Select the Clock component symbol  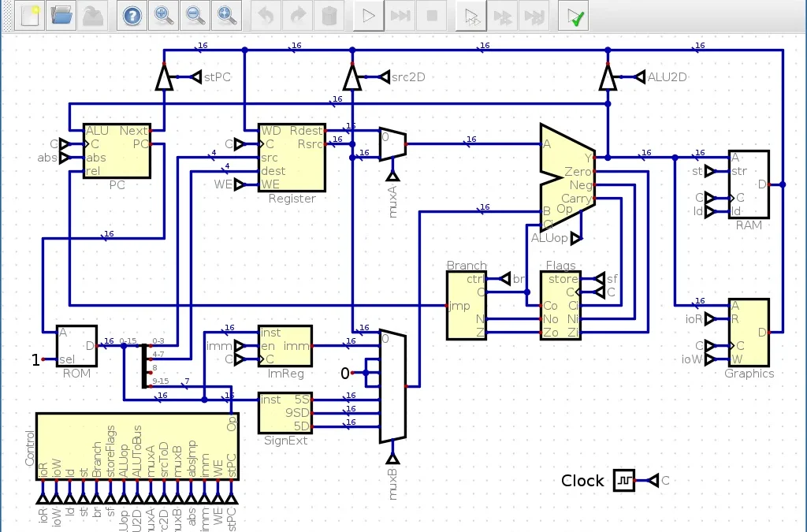click(623, 480)
